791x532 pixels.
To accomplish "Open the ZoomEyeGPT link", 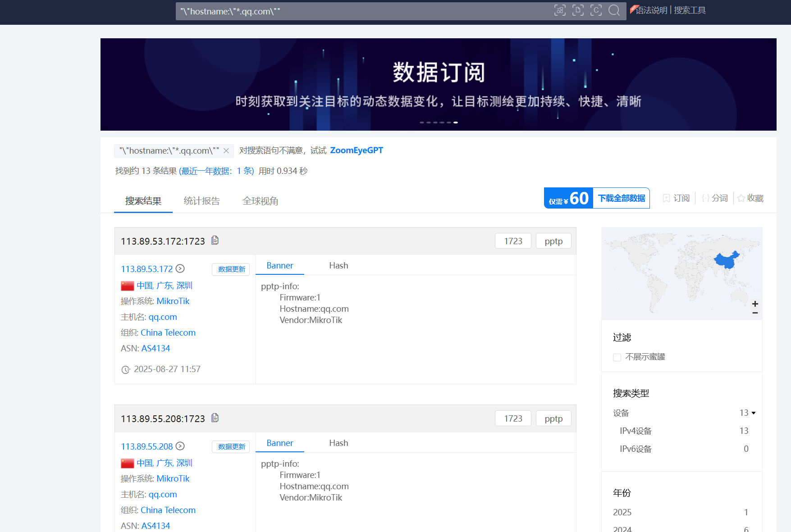I will tap(356, 150).
